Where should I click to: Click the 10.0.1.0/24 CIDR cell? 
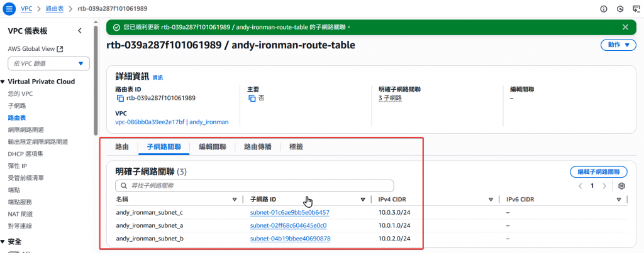(394, 225)
